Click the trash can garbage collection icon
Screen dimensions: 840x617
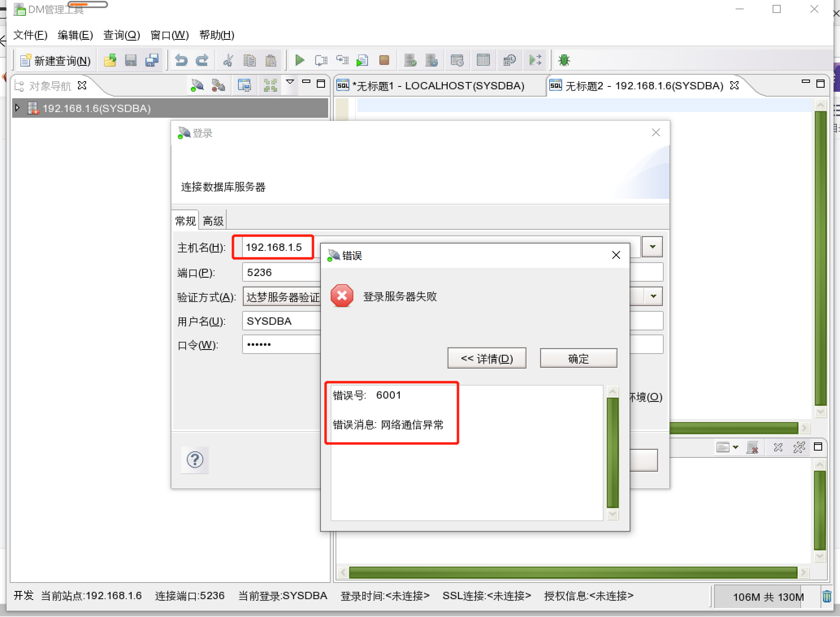tap(827, 596)
